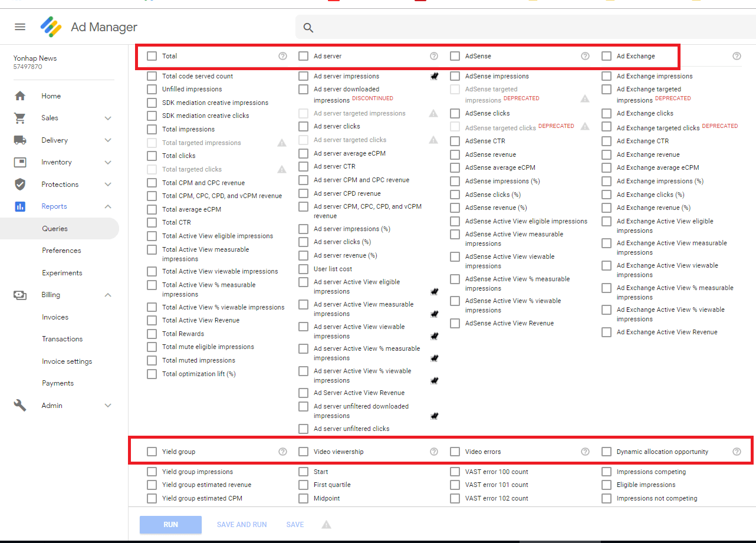756x543 pixels.
Task: Click the Billing money icon
Action: [20, 295]
